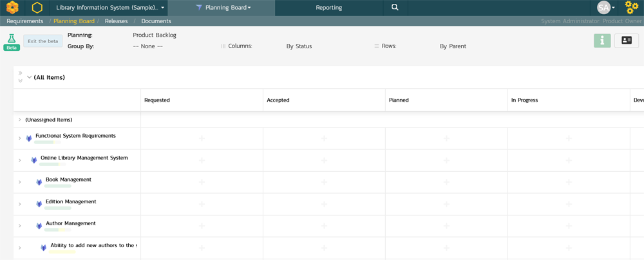Open the Reporting menu
Viewport: 644px width, 260px height.
pos(328,8)
